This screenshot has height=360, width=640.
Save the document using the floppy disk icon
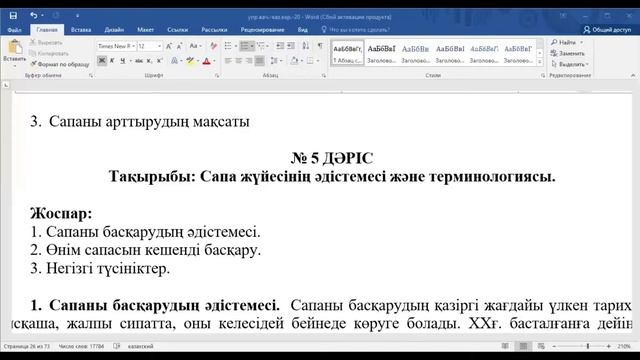[13, 16]
